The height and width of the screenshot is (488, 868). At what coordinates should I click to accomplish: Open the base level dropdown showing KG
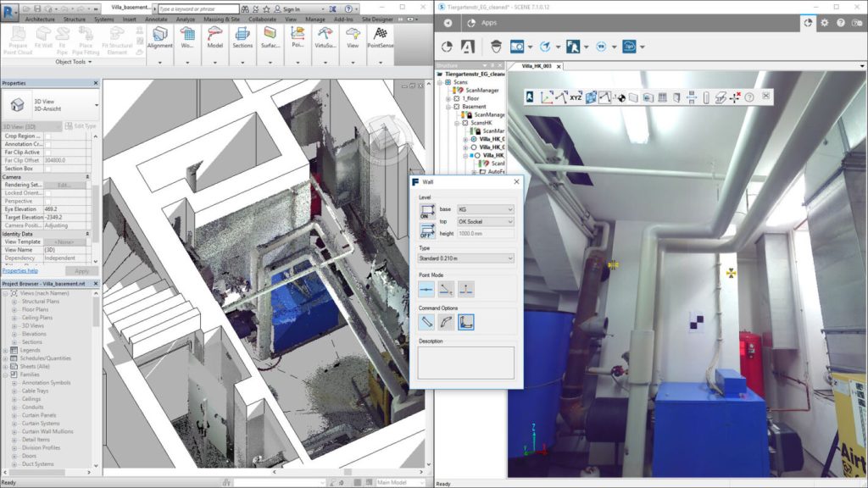485,209
